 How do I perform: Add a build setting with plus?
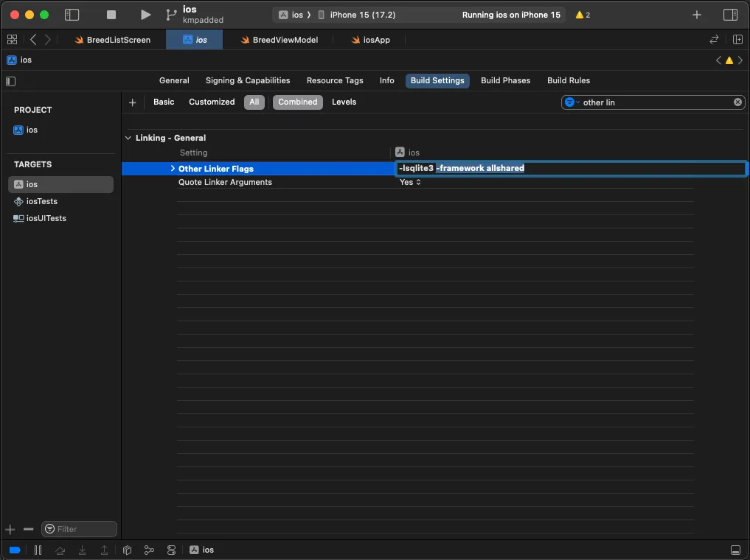(x=133, y=102)
